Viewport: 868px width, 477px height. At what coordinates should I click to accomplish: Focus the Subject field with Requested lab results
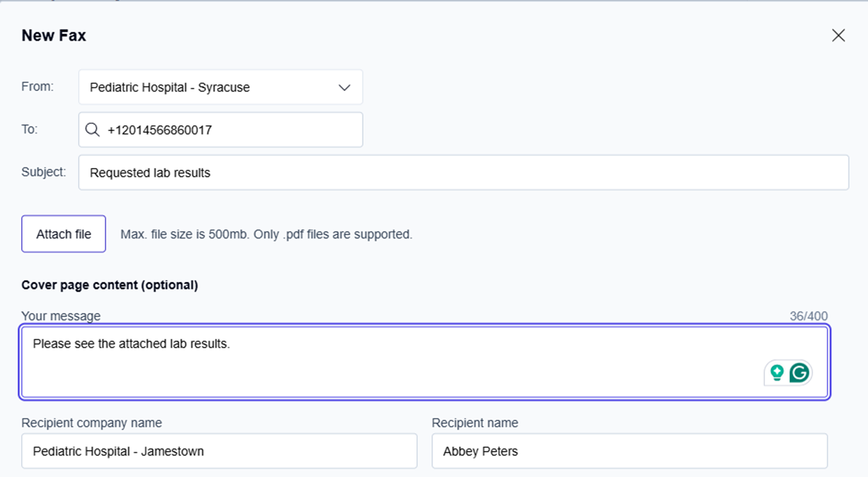point(462,172)
